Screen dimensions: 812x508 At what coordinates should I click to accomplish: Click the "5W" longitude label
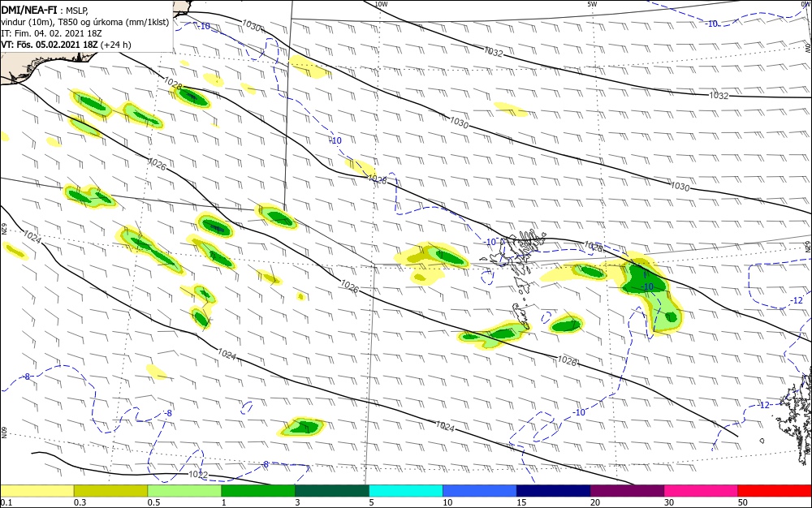point(592,4)
